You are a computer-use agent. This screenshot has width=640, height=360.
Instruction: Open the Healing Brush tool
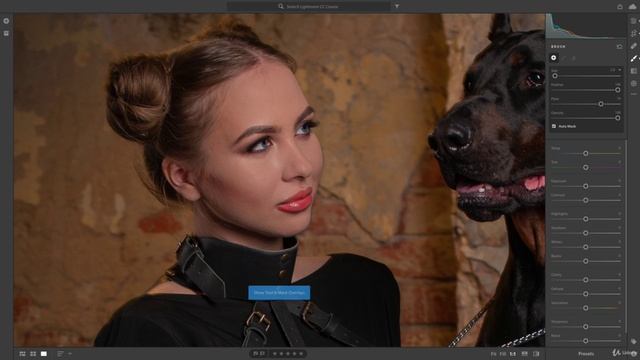[633, 46]
